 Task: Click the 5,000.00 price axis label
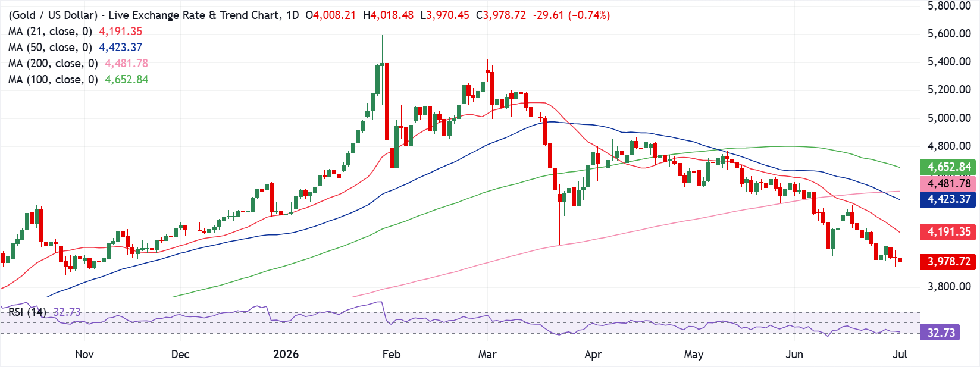949,118
